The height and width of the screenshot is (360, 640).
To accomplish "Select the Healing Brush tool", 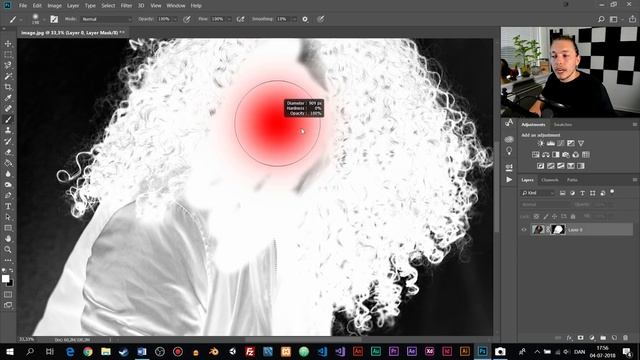I will [8, 109].
